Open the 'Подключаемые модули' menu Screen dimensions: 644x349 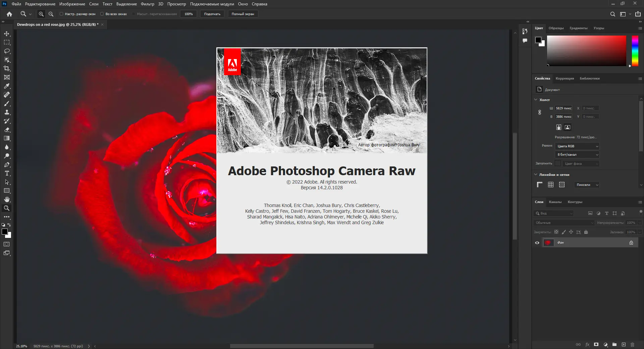[x=212, y=4]
